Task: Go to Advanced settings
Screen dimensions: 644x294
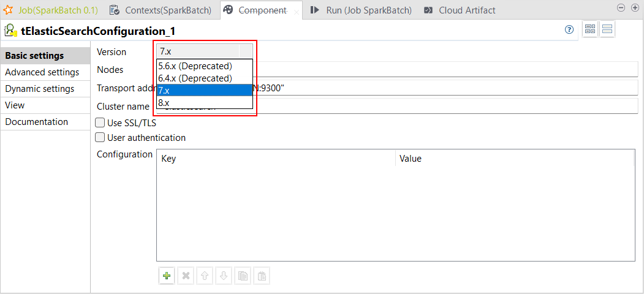Action: click(x=45, y=72)
